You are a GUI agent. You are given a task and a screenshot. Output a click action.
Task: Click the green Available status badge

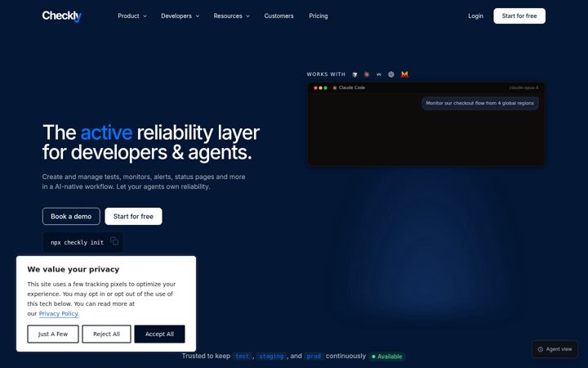[387, 357]
